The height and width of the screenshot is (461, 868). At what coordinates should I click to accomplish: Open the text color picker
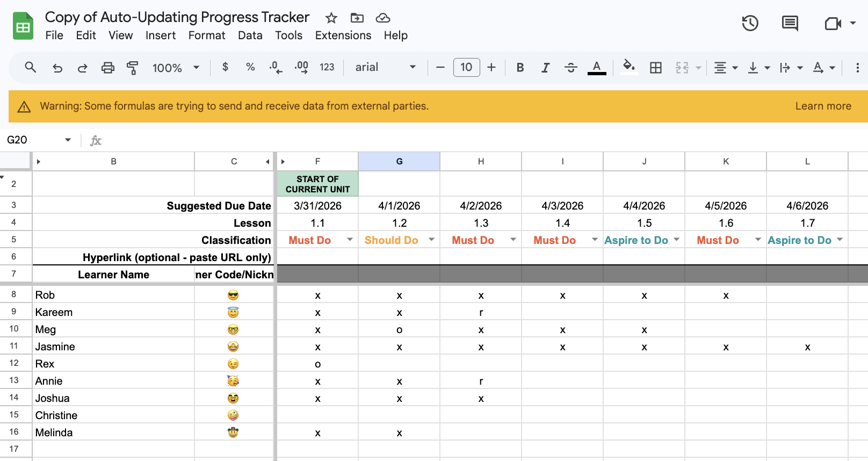click(597, 68)
